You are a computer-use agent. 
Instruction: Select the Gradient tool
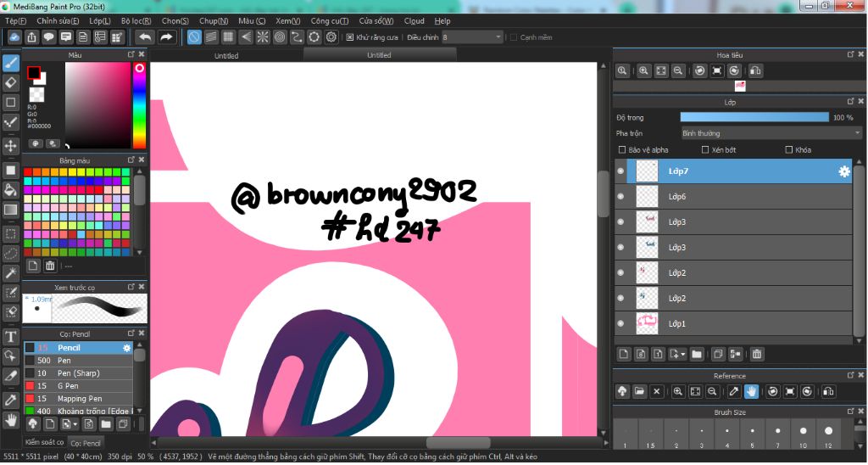click(x=10, y=210)
